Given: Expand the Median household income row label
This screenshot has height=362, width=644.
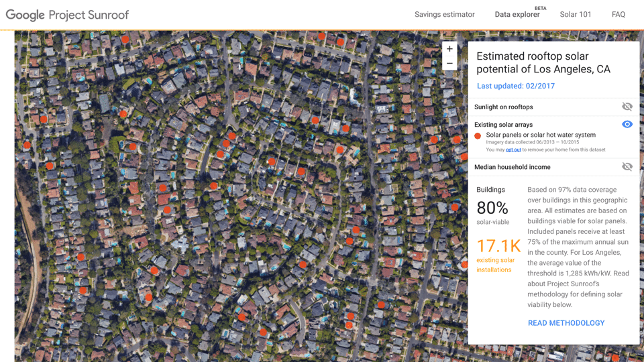Looking at the screenshot, I should [x=512, y=167].
